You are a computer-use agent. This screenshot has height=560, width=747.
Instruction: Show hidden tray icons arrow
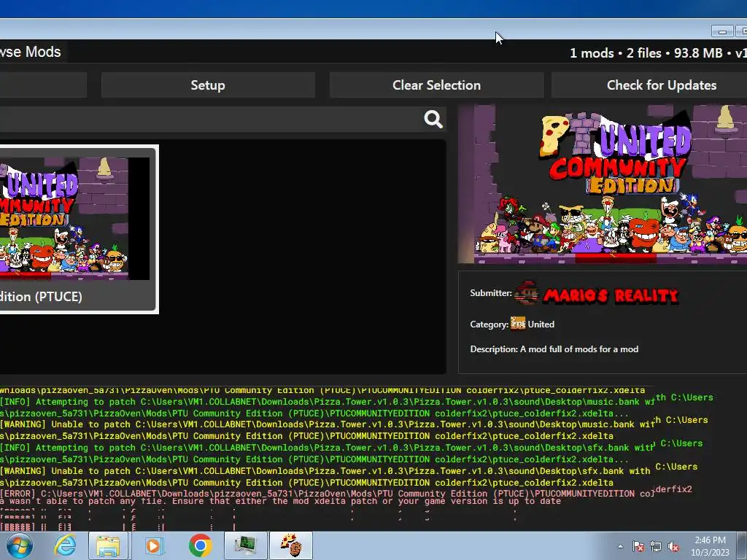pos(620,546)
